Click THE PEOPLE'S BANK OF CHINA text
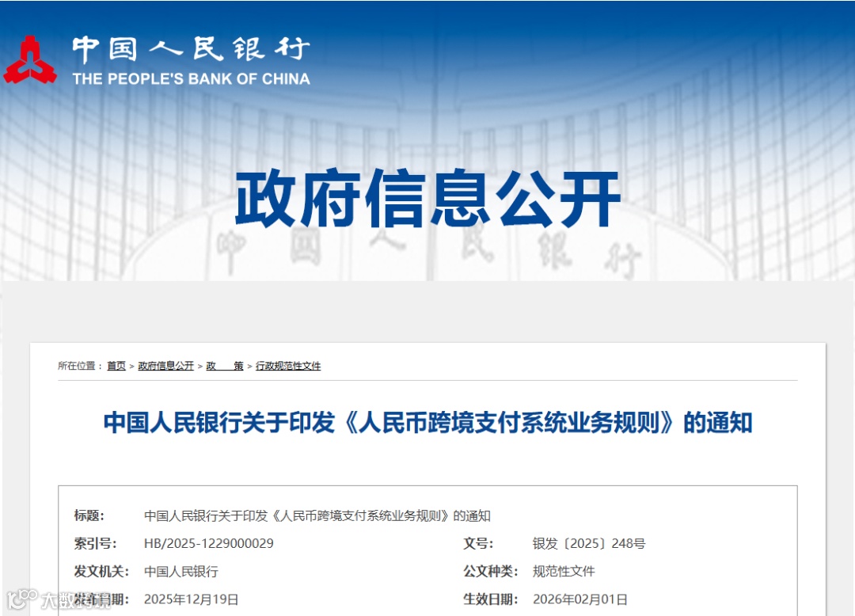 [191, 79]
